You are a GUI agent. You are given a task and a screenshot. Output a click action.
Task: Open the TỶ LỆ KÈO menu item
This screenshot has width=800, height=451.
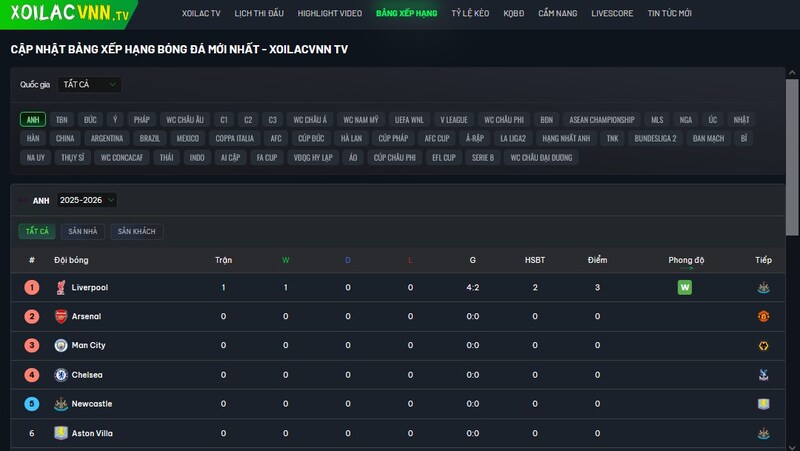pos(470,13)
